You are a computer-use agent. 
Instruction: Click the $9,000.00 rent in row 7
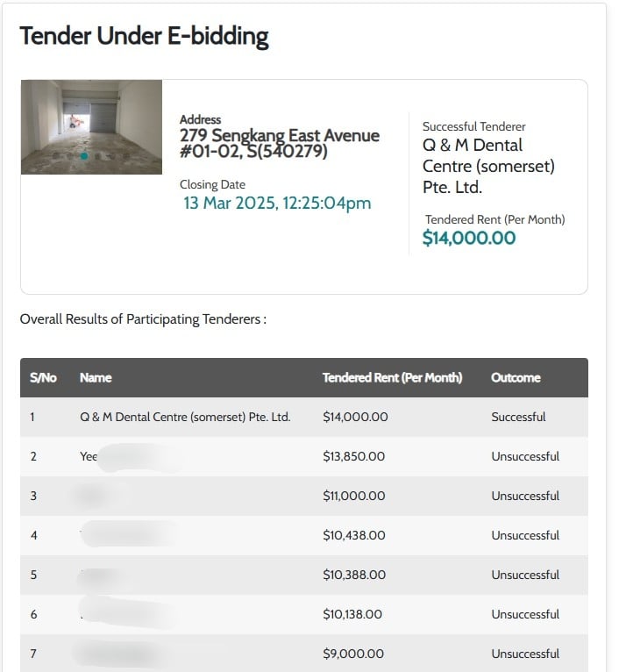tap(353, 654)
